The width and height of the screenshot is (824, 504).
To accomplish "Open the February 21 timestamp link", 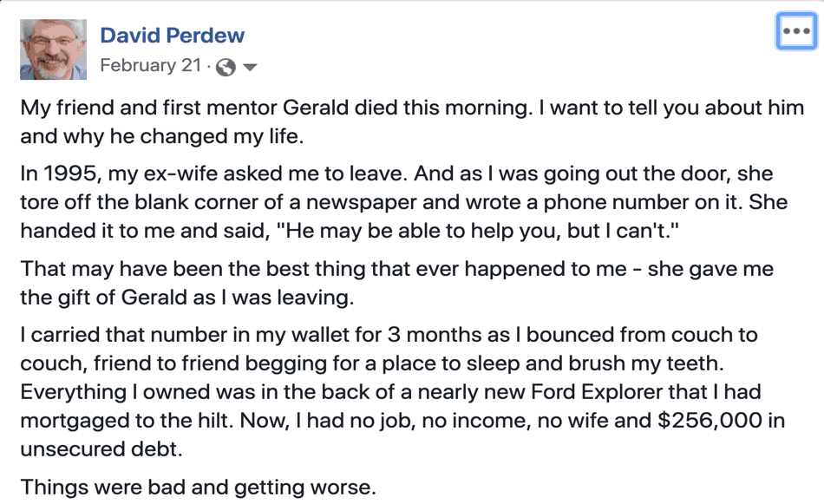I will pyautogui.click(x=150, y=66).
